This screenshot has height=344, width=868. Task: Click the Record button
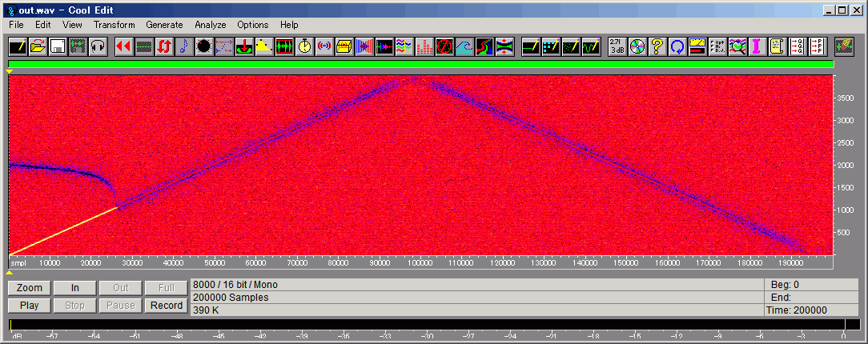point(167,306)
